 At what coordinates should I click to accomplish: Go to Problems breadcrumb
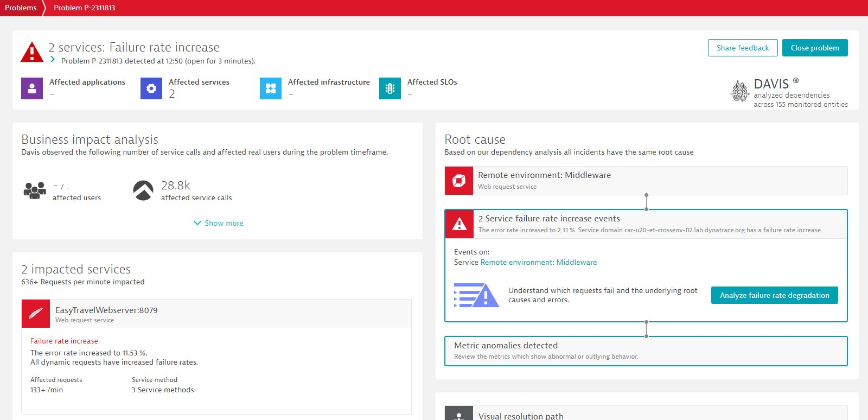coord(21,8)
